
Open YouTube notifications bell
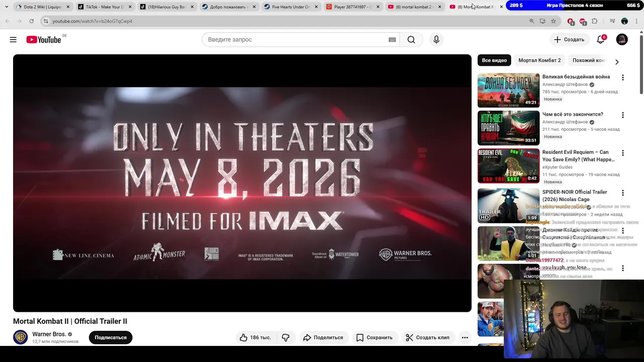coord(601,40)
